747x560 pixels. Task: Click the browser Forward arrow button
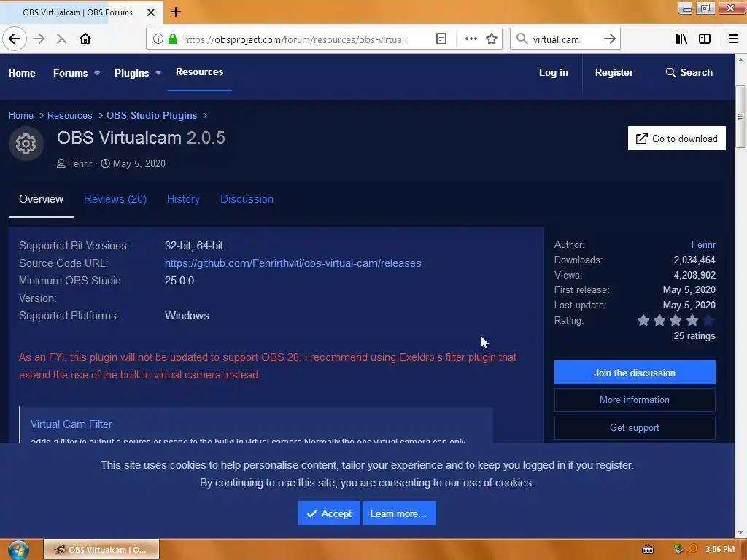pos(39,39)
